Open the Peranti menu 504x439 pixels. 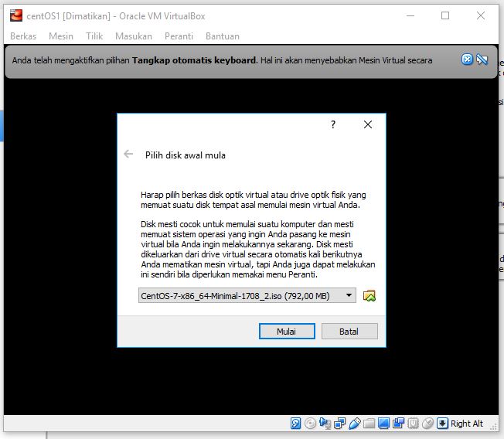(179, 36)
